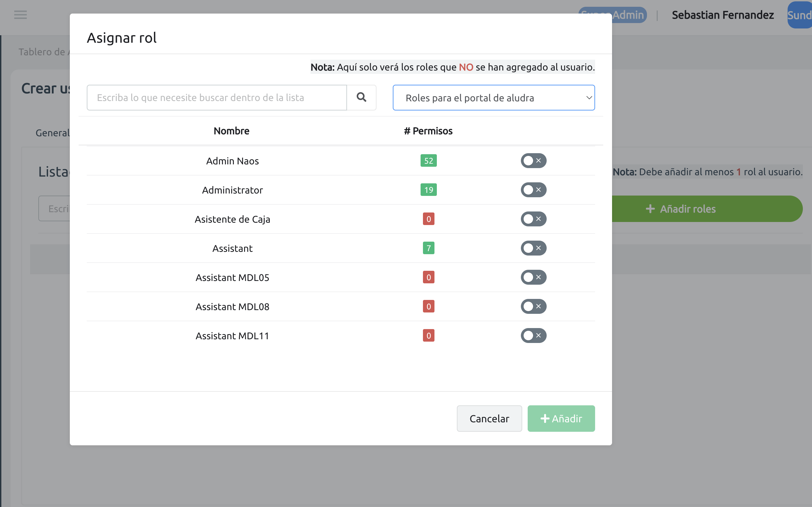Turn on the Assistant role switch
Screen dimensions: 812x507
click(x=533, y=248)
